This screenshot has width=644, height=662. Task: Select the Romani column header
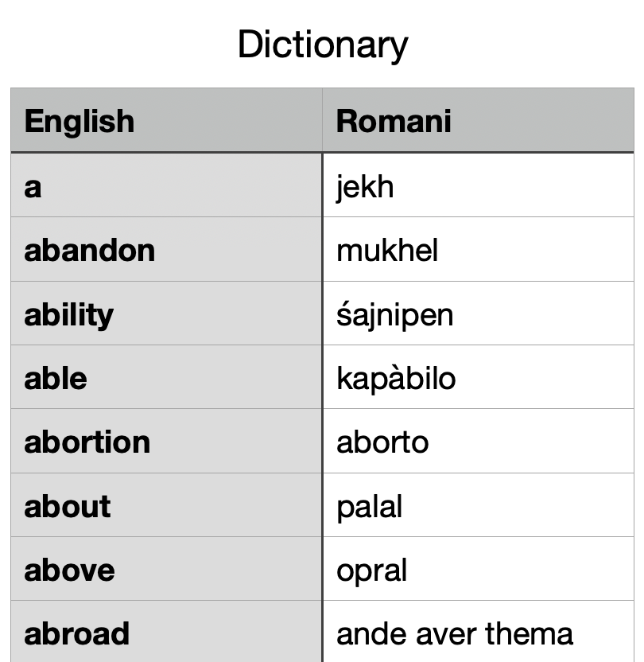(477, 121)
